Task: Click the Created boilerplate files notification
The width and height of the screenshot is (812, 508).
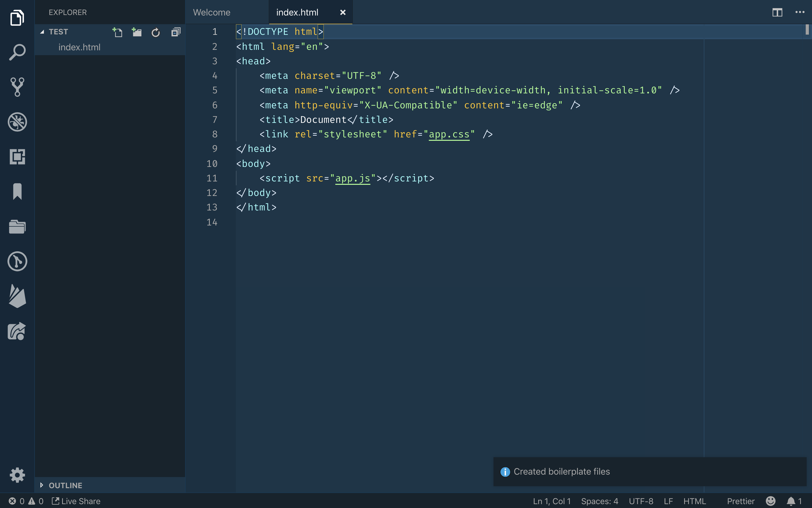Action: (650, 471)
